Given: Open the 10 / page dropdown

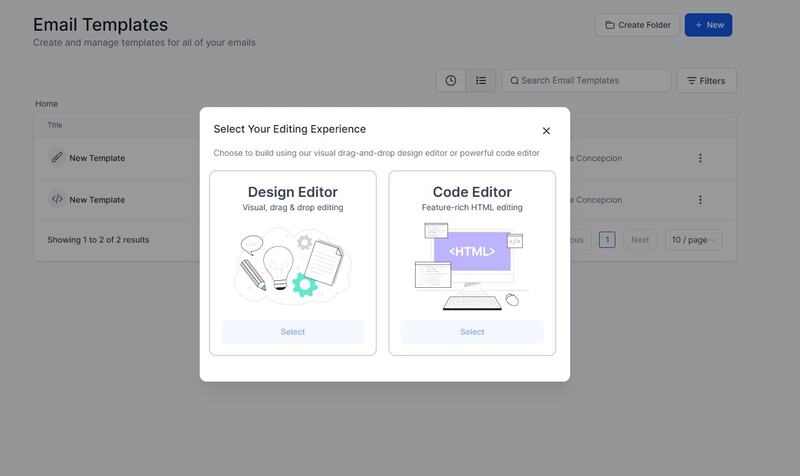Looking at the screenshot, I should (693, 240).
